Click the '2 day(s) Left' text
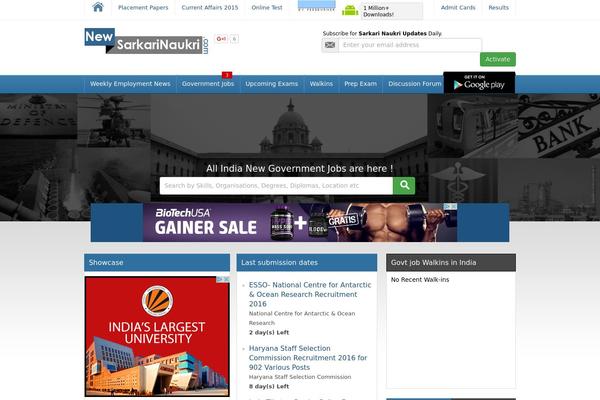 click(x=269, y=333)
